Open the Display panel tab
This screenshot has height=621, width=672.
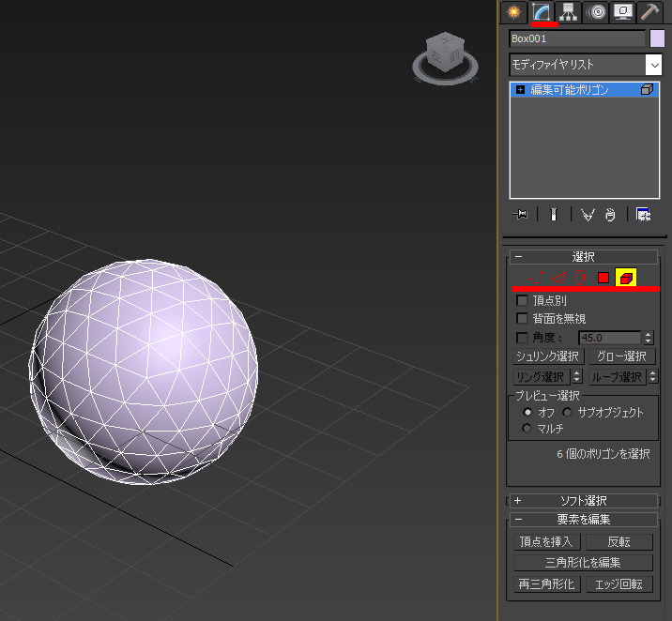(622, 12)
